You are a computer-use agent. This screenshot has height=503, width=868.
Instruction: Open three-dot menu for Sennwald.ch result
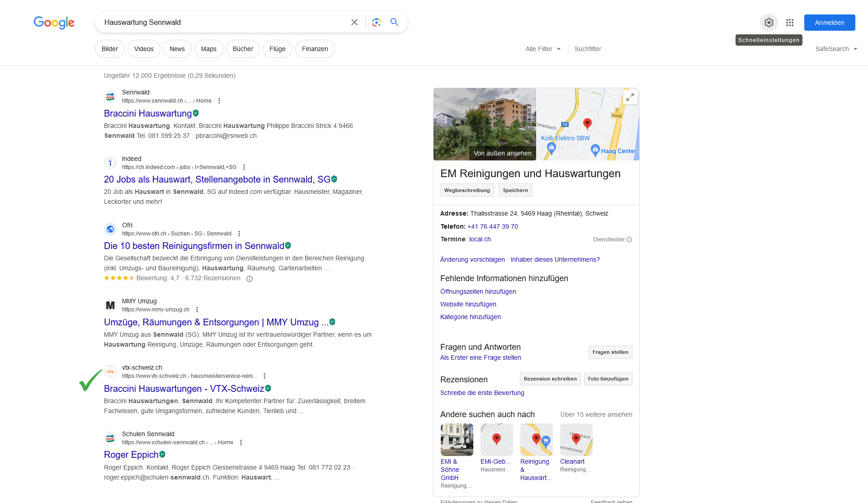point(219,101)
